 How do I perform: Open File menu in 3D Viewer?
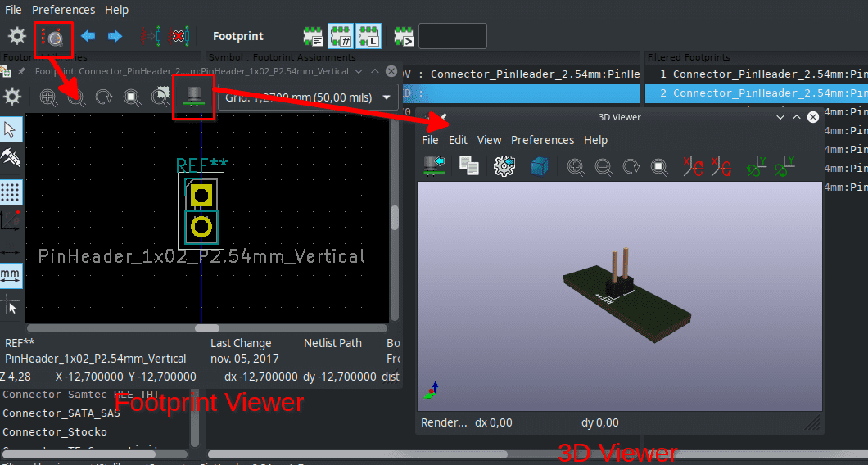[430, 140]
